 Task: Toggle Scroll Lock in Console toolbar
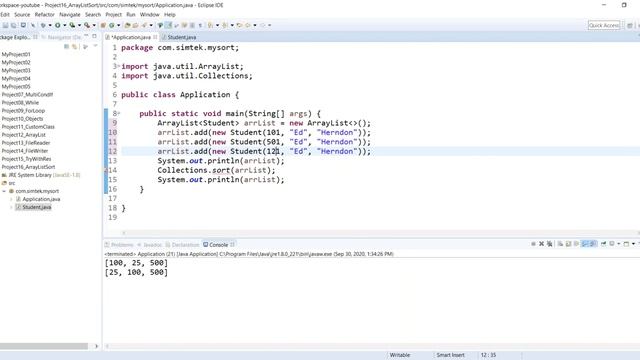tap(568, 244)
